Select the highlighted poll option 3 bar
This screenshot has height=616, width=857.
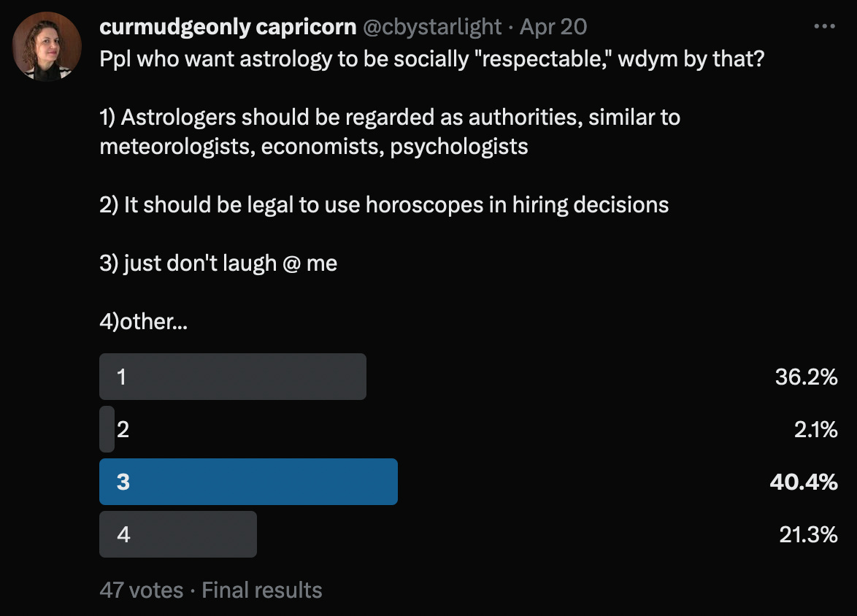point(248,482)
